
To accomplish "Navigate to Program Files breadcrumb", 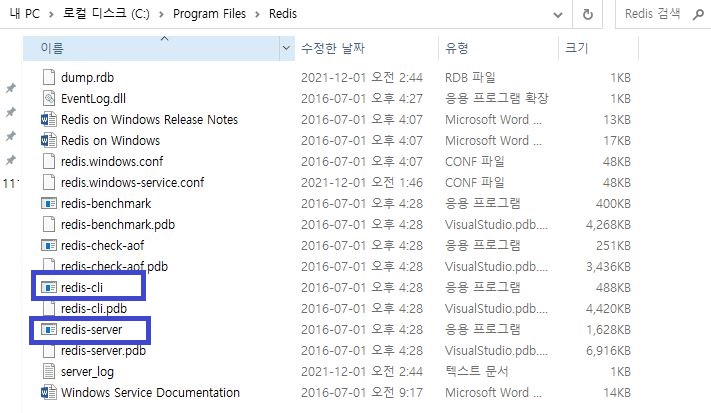I will pyautogui.click(x=209, y=14).
